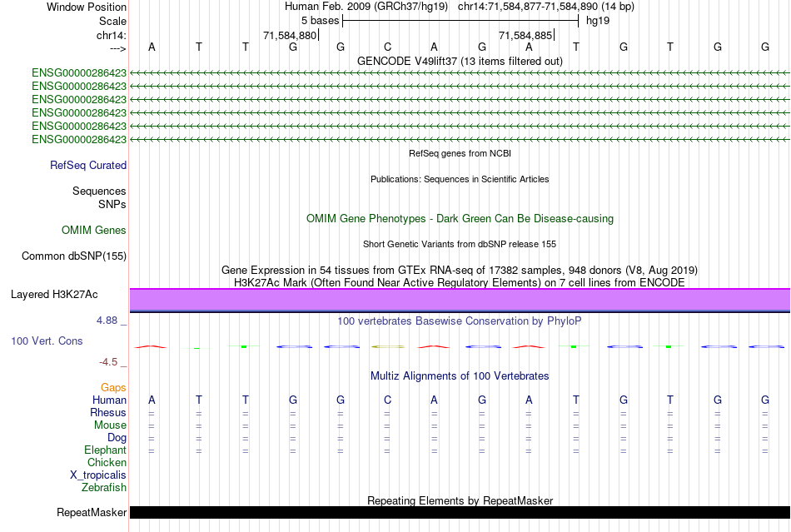Screen dimensions: 791x532
Task: Select the Scale label in the ruler
Action: click(112, 21)
